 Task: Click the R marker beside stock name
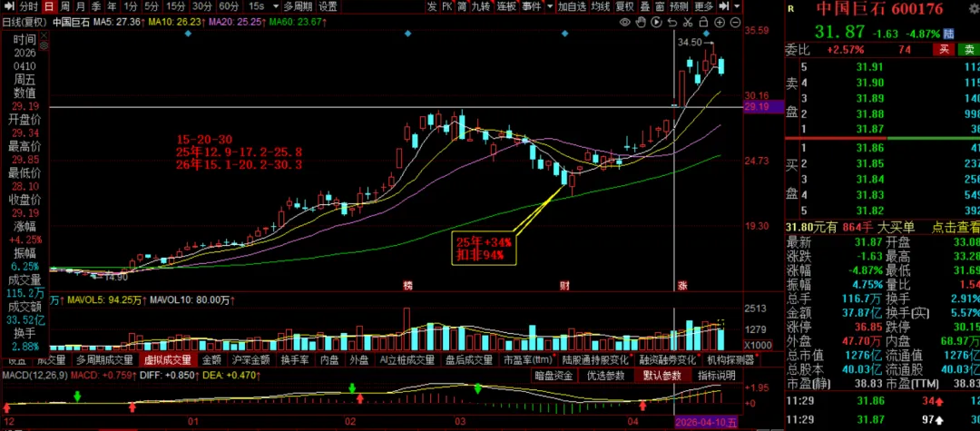(791, 9)
